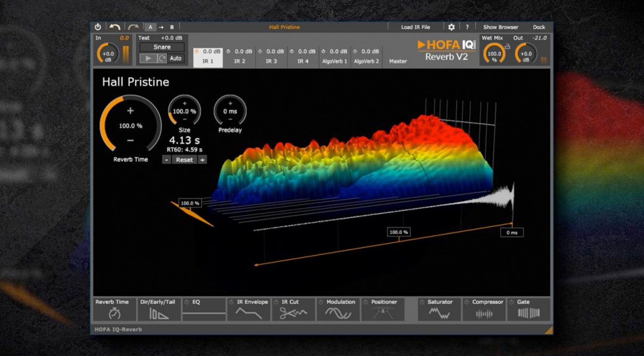
Task: Click the Positioner icon
Action: click(x=383, y=313)
